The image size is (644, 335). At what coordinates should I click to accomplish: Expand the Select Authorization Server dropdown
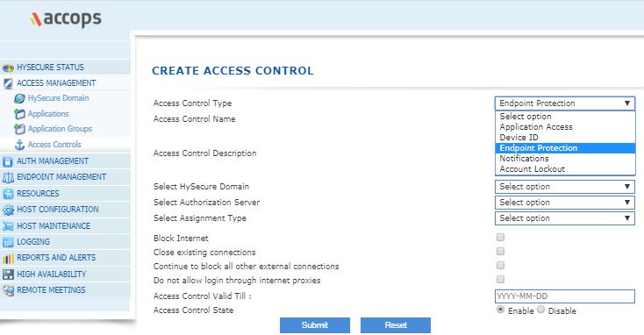pyautogui.click(x=565, y=203)
